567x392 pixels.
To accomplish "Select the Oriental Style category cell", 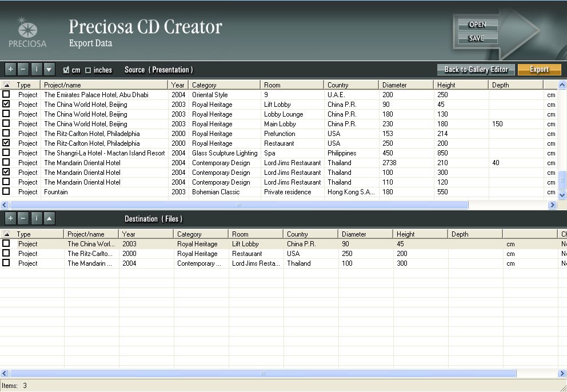I will point(225,95).
